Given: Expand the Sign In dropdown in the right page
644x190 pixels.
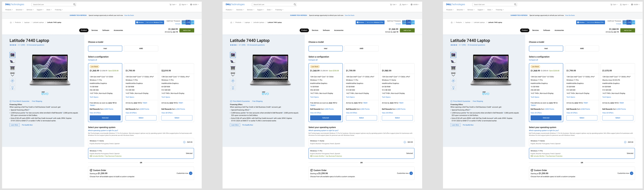Looking at the screenshot, I should (x=625, y=4).
